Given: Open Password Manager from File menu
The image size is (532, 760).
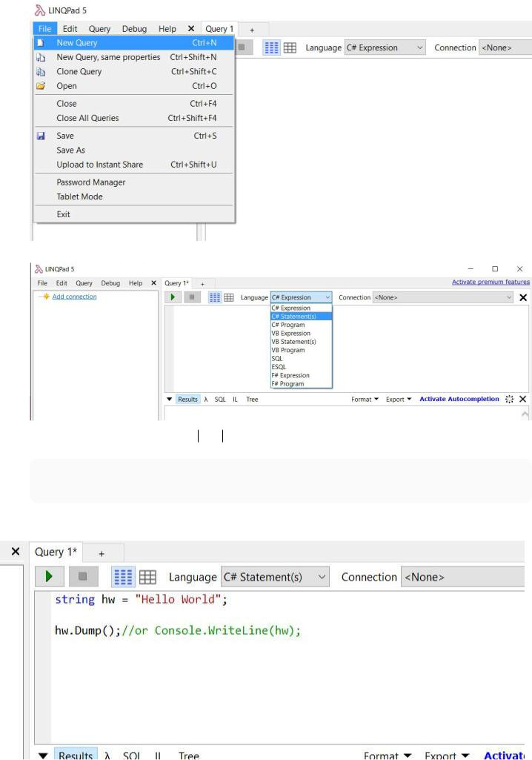Looking at the screenshot, I should coord(134,182).
